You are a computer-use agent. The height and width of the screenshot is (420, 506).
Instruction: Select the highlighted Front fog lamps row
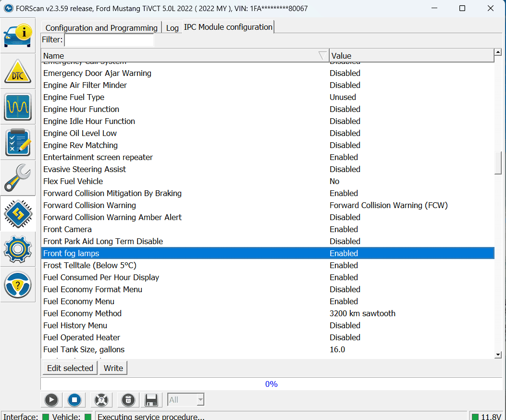[x=268, y=253]
